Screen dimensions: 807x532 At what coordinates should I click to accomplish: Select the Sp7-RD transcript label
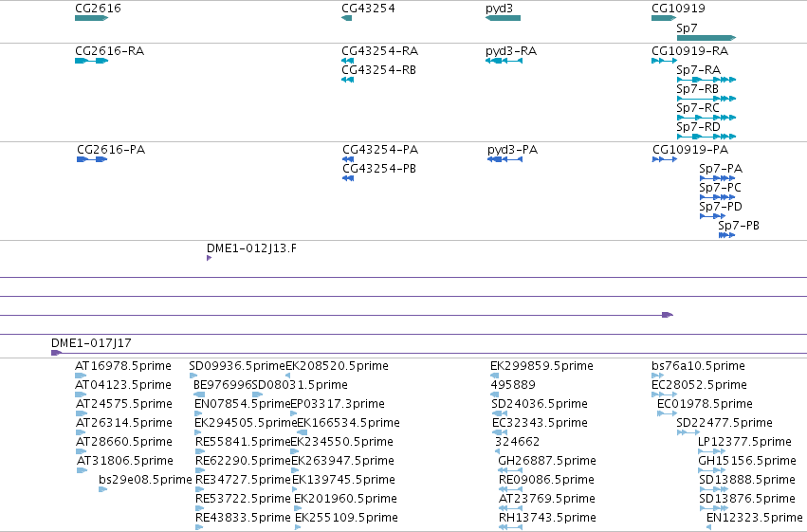tap(698, 127)
